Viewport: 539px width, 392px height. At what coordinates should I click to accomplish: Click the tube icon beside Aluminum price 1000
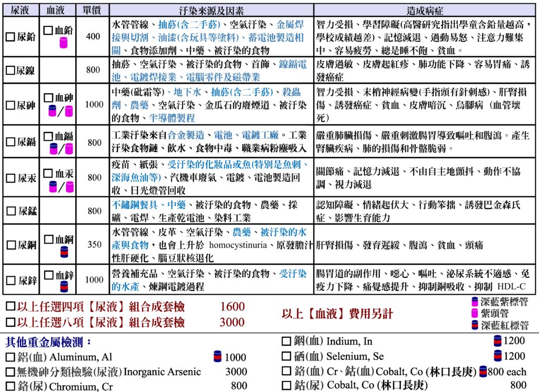(217, 356)
